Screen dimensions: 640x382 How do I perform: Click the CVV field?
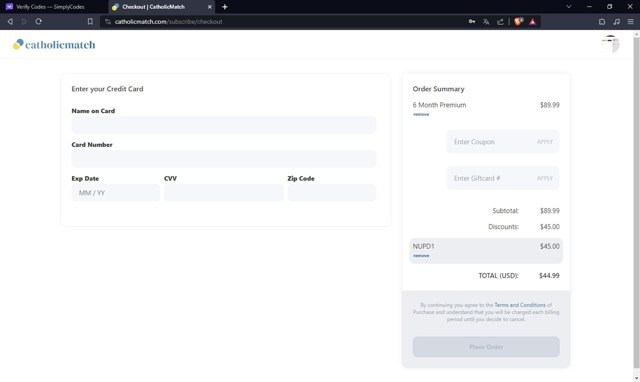pyautogui.click(x=224, y=193)
